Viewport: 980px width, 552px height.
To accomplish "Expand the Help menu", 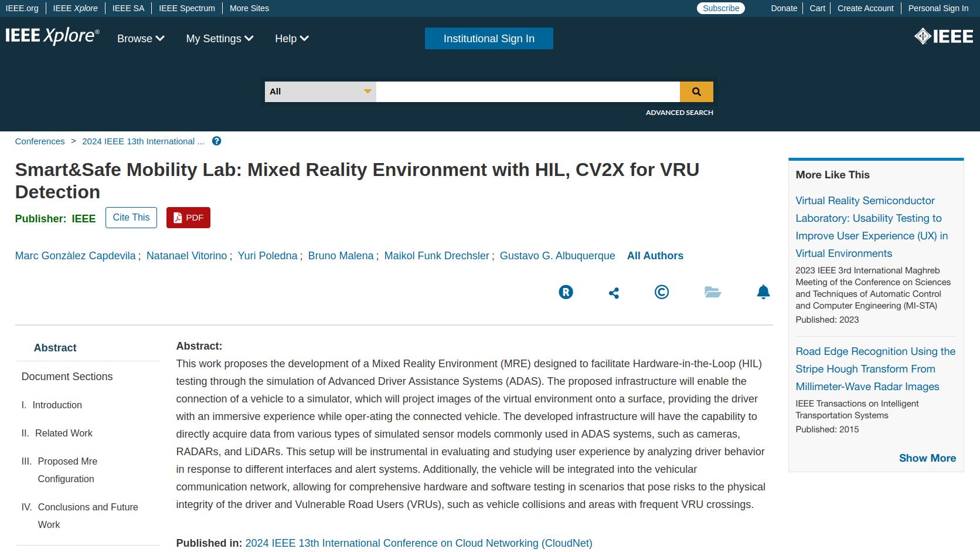I will pyautogui.click(x=292, y=39).
